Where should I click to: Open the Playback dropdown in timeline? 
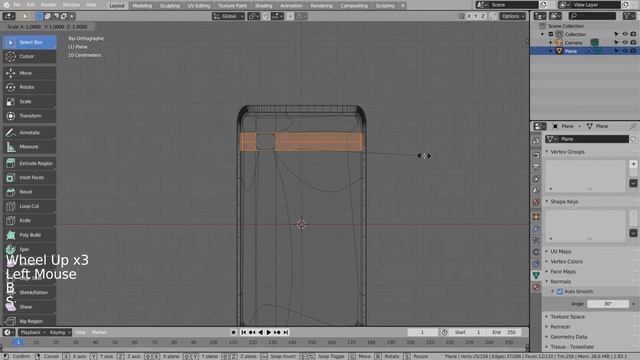click(x=33, y=332)
